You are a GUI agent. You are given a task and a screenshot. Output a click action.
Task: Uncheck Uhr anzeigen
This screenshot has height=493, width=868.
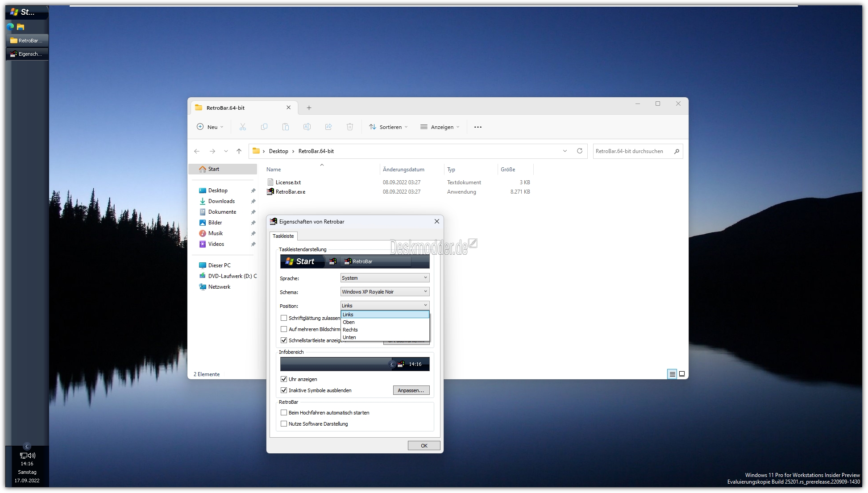pos(284,379)
